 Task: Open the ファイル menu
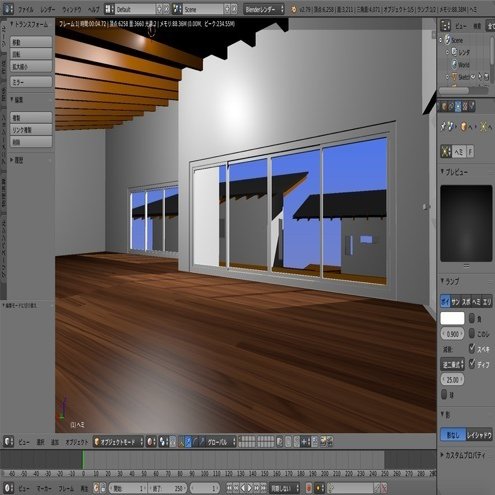pos(26,10)
